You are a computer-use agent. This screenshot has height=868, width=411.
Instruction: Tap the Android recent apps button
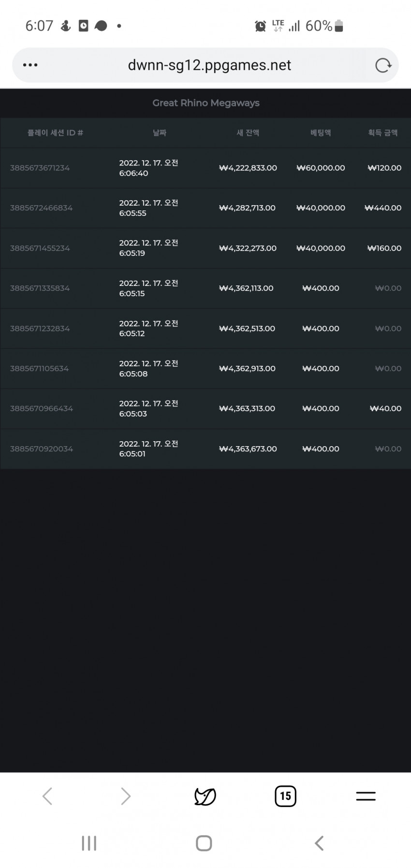89,843
